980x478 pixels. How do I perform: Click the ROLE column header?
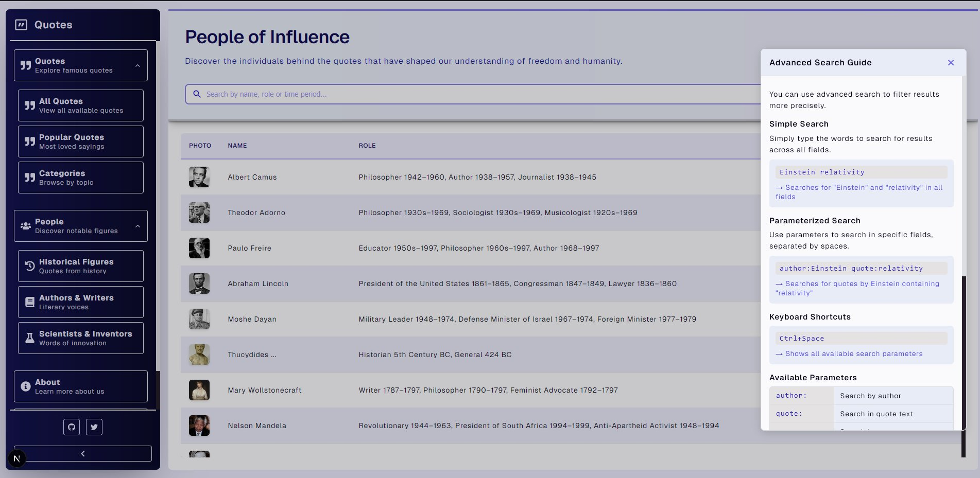[367, 146]
